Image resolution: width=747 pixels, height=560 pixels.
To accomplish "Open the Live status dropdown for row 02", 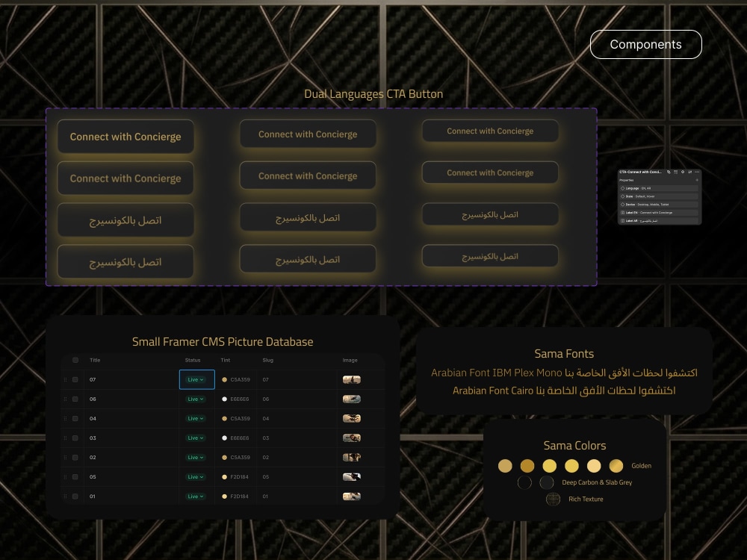I will coord(195,457).
